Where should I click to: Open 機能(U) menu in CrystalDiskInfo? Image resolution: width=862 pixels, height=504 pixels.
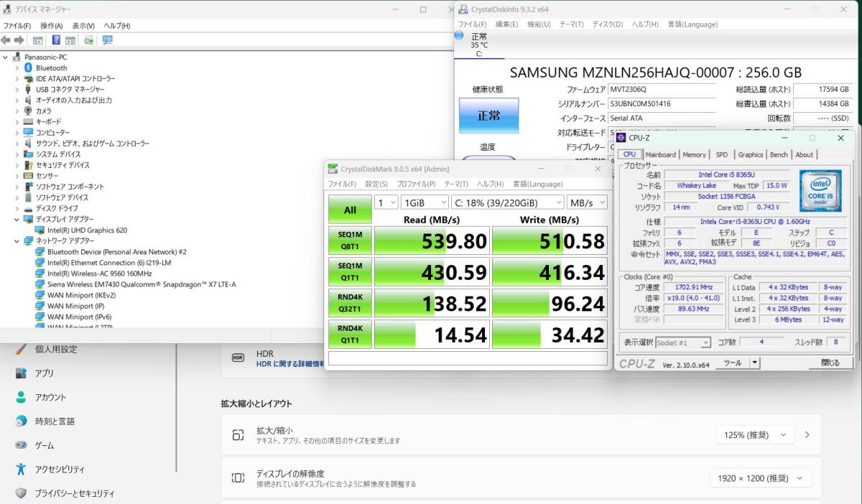click(539, 24)
